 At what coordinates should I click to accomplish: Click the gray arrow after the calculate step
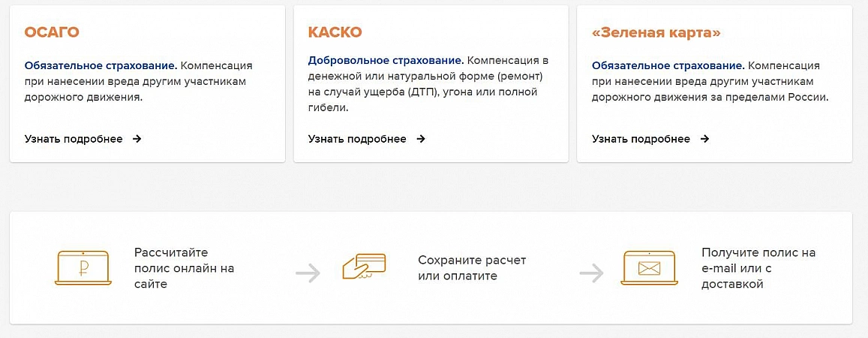click(x=308, y=273)
